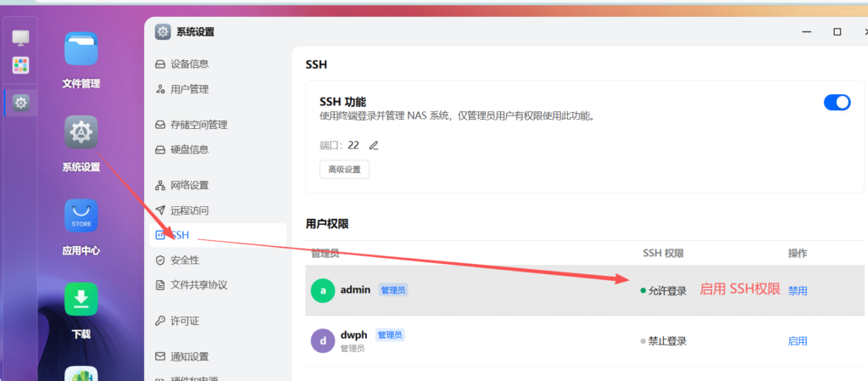The height and width of the screenshot is (381, 868).
Task: Click the admin user avatar
Action: (323, 291)
